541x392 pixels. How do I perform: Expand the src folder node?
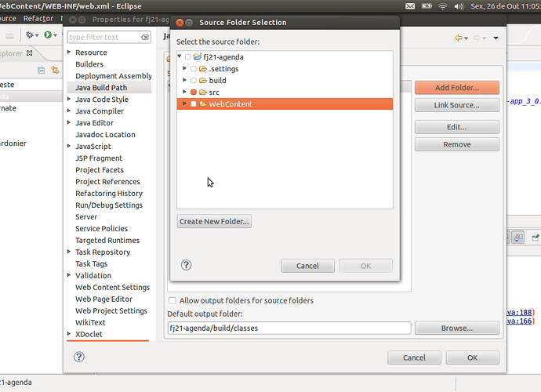[x=184, y=92]
